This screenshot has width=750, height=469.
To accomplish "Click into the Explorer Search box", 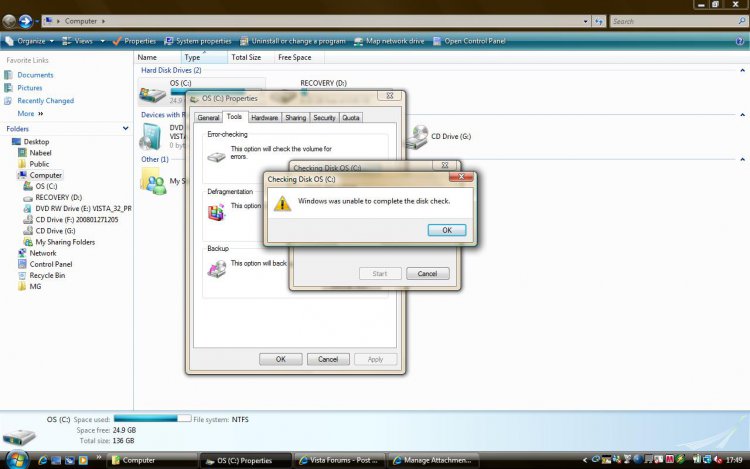I will tap(678, 21).
